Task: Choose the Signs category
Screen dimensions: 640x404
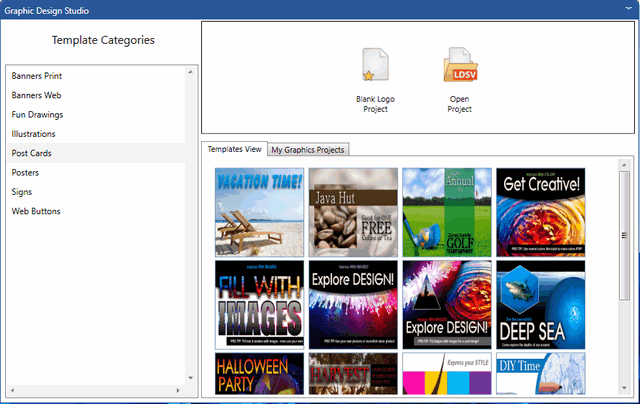Action: (22, 192)
